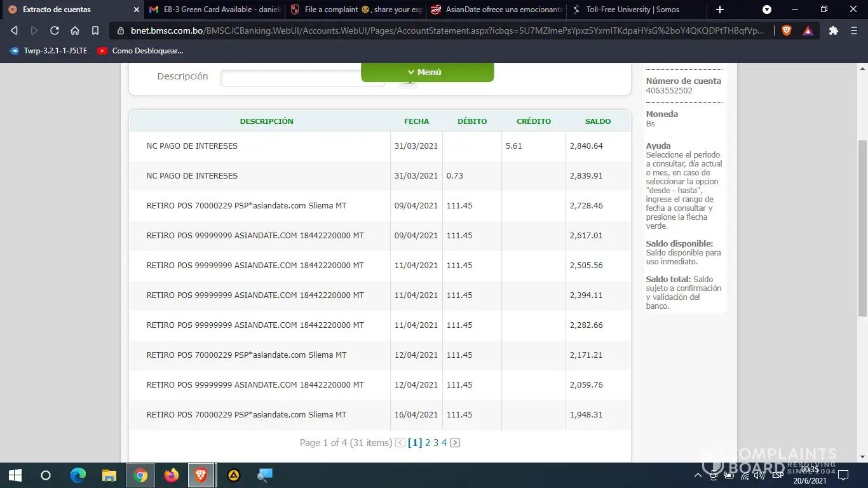
Task: Open File Explorer from the taskbar
Action: (x=109, y=475)
